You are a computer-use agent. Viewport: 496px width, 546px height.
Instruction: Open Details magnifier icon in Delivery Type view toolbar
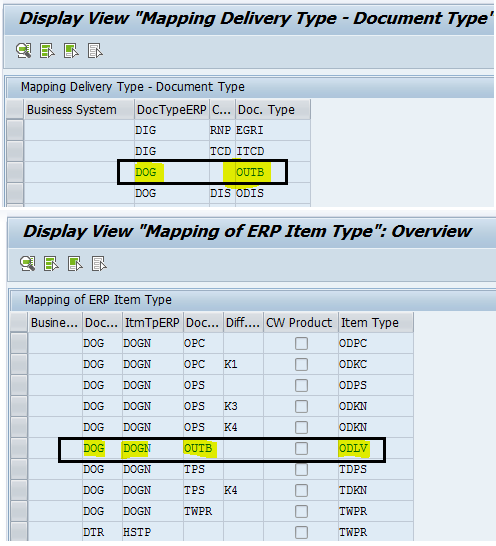pyautogui.click(x=24, y=51)
